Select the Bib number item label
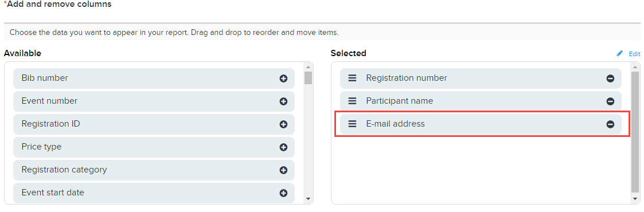This screenshot has width=644, height=212. point(45,78)
